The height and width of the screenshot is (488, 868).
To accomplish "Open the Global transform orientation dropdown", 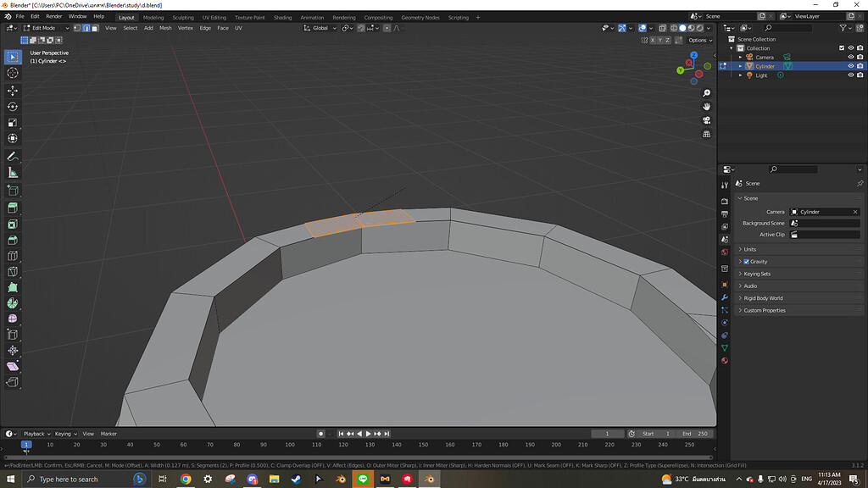I will click(x=320, y=28).
